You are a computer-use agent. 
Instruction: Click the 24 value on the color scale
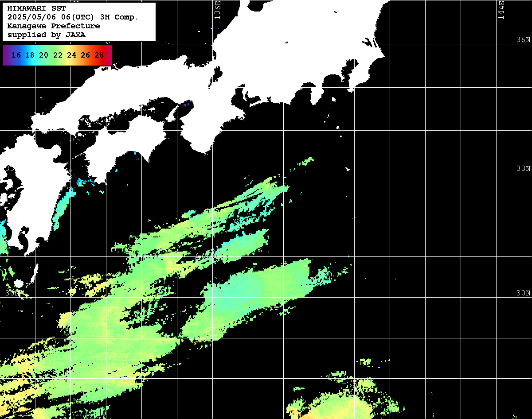tap(71, 55)
